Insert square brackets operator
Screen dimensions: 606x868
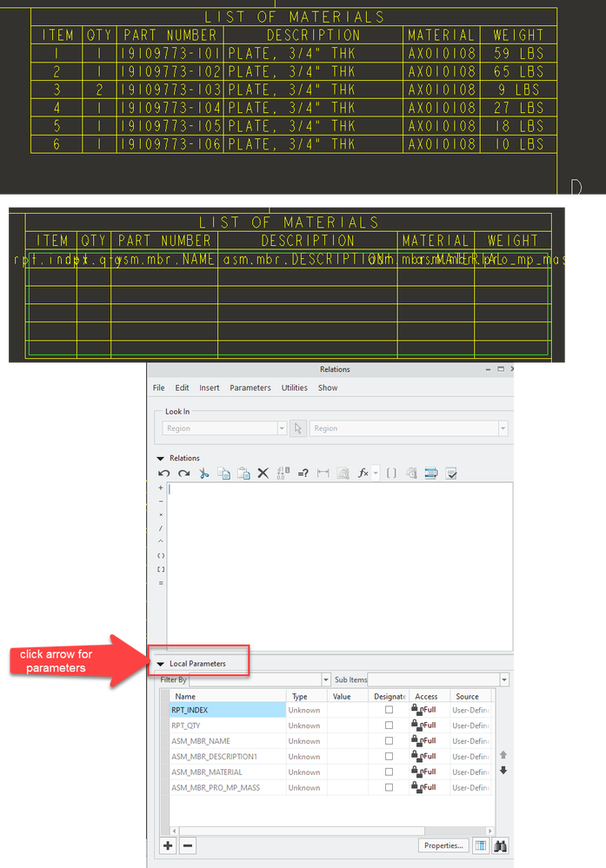(x=161, y=569)
